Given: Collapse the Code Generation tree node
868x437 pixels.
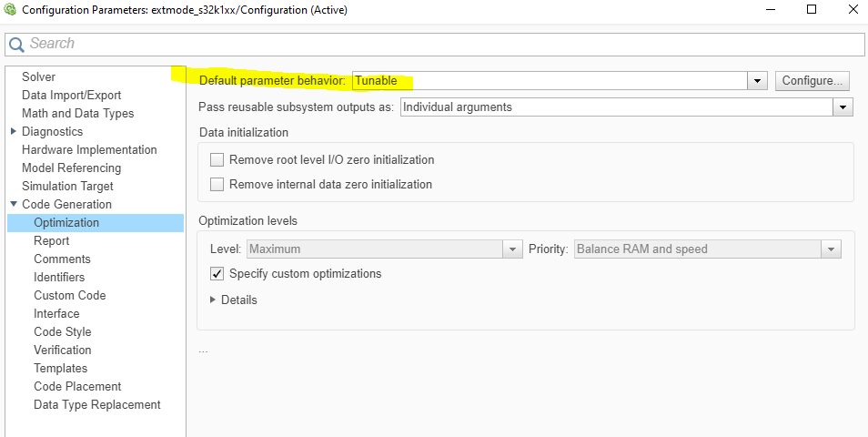Looking at the screenshot, I should (x=14, y=204).
